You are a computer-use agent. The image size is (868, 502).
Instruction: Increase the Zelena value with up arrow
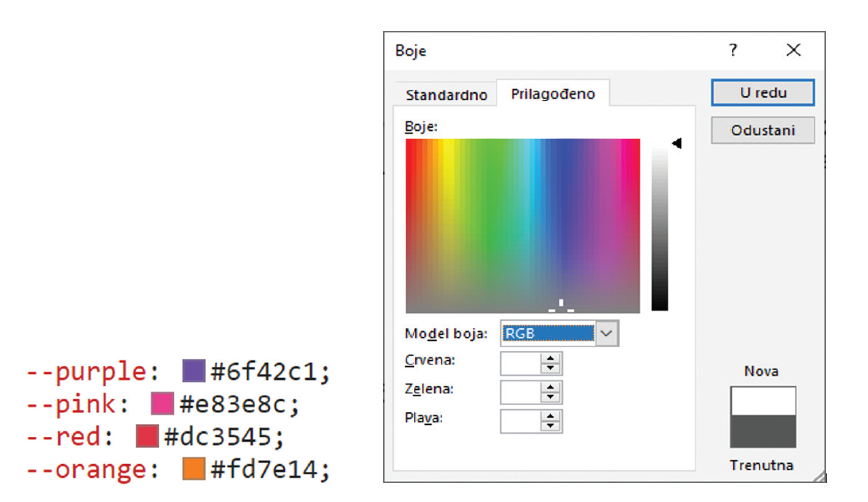click(x=550, y=388)
